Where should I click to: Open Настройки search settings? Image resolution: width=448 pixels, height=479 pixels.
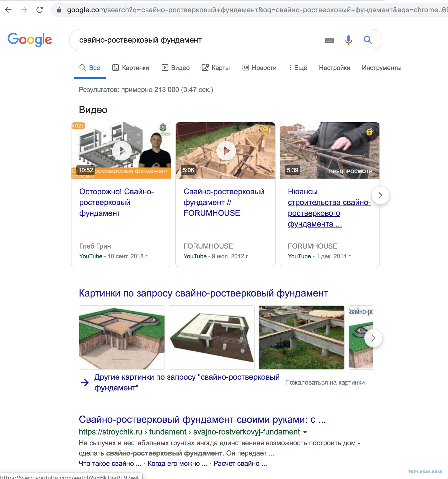pos(334,68)
